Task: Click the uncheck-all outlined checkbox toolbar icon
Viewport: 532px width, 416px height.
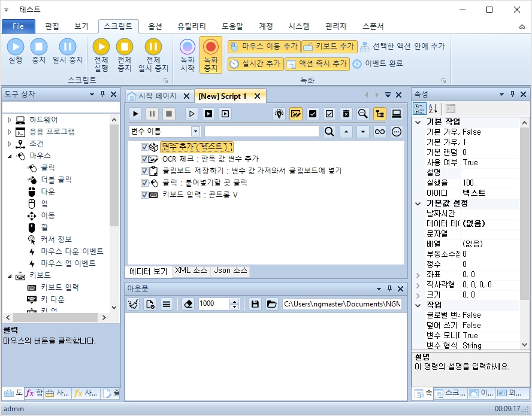Action: (329, 114)
